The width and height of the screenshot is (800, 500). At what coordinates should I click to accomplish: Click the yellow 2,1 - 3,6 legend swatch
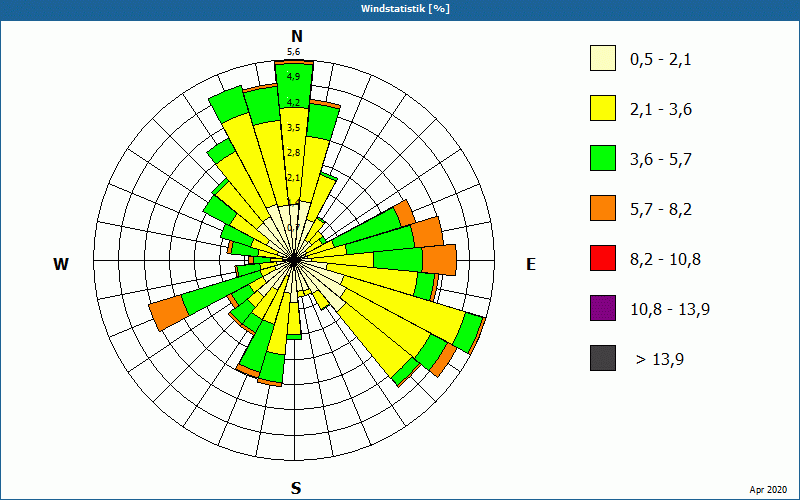pyautogui.click(x=603, y=108)
